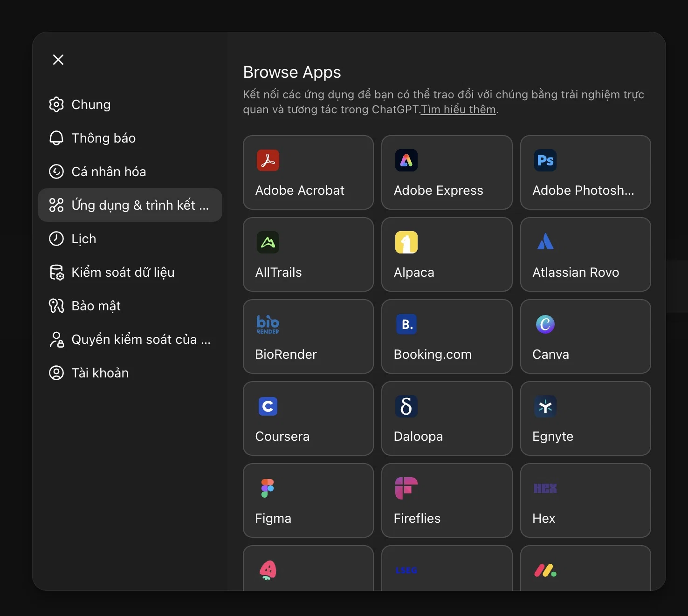Select the Daloopa app card
Image resolution: width=688 pixels, height=616 pixels.
pyautogui.click(x=447, y=418)
